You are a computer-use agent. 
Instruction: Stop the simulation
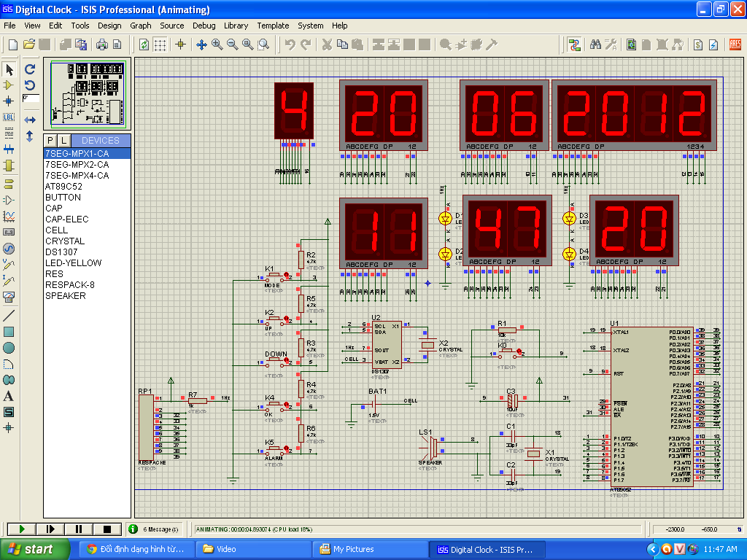pos(107,529)
